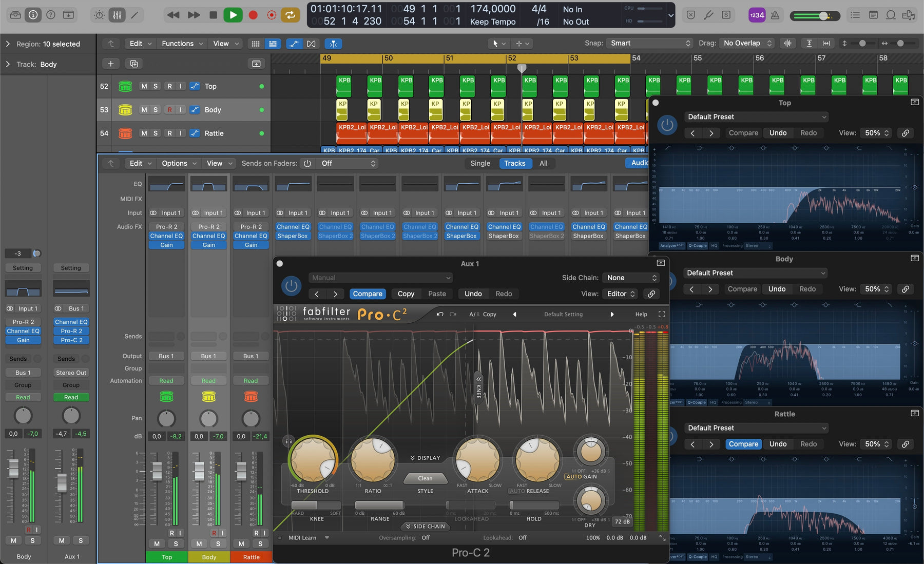Viewport: 924px width, 564px height.
Task: Adjust the Pro-C 2 KNEE slider
Action: [x=316, y=505]
